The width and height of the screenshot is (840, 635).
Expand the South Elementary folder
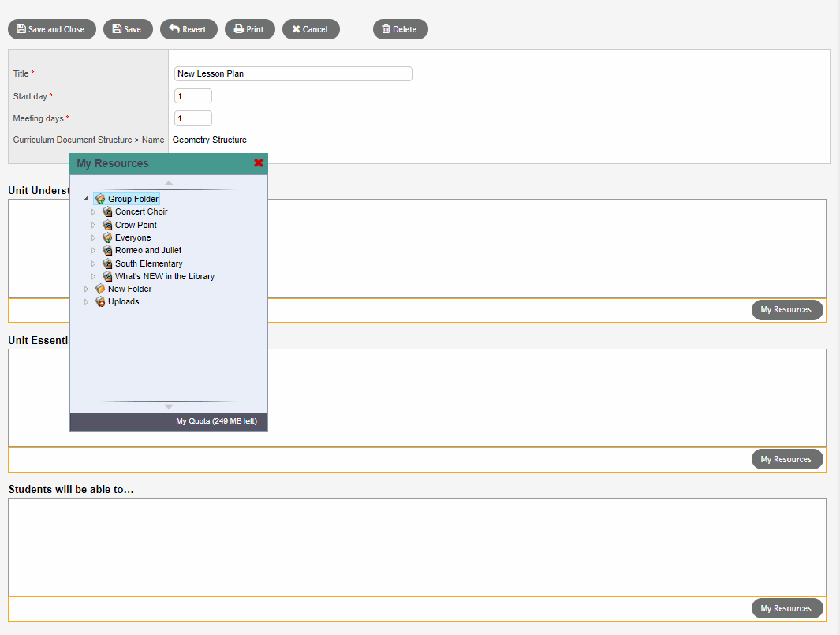click(x=93, y=264)
